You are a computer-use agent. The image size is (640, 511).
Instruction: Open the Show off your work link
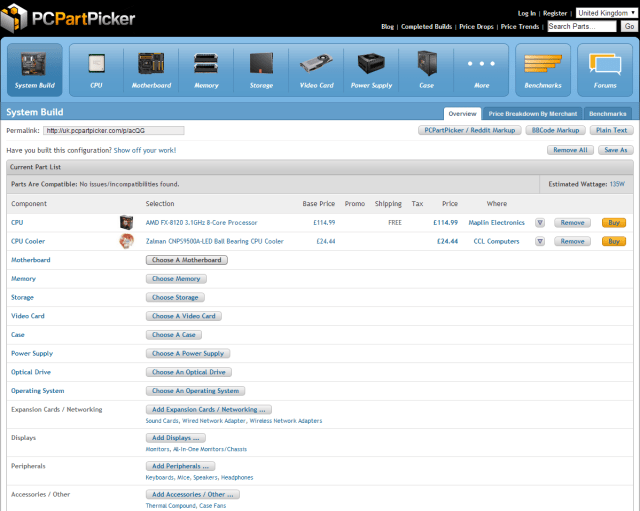coord(145,150)
